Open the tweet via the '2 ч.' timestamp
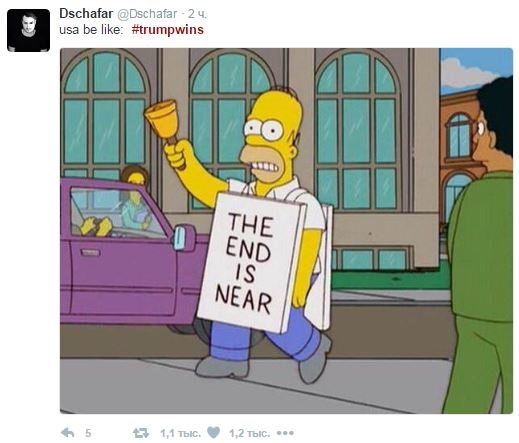The width and height of the screenshot is (519, 443). pyautogui.click(x=197, y=14)
